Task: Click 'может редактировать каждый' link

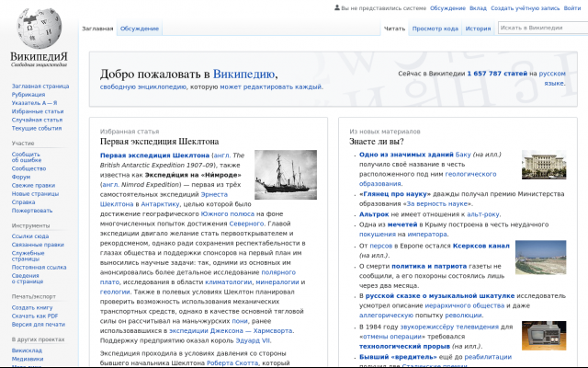Action: pyautogui.click(x=271, y=86)
